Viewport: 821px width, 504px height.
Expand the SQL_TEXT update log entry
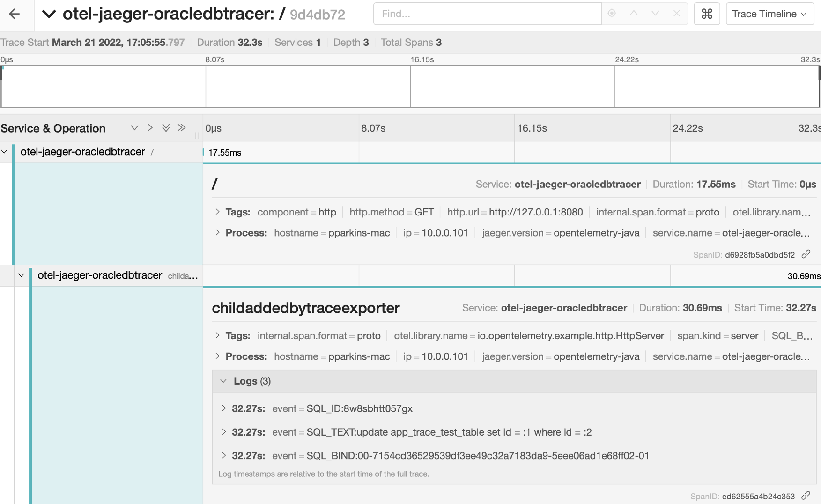(x=224, y=432)
